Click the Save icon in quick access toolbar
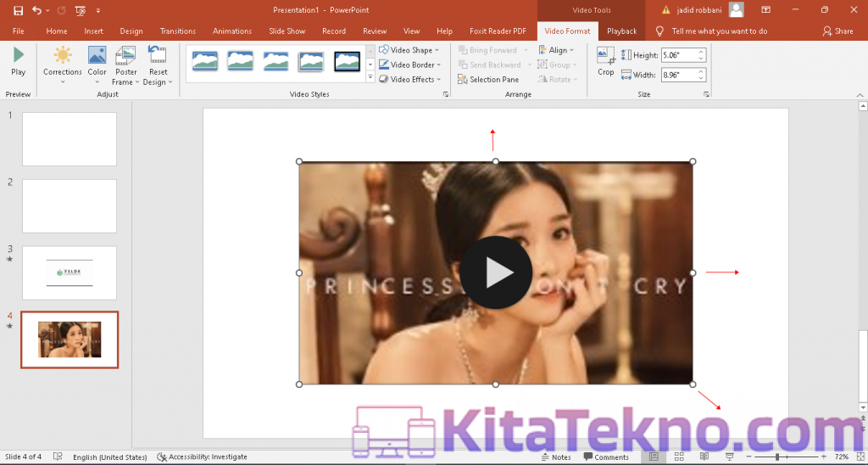868x465 pixels. tap(19, 10)
